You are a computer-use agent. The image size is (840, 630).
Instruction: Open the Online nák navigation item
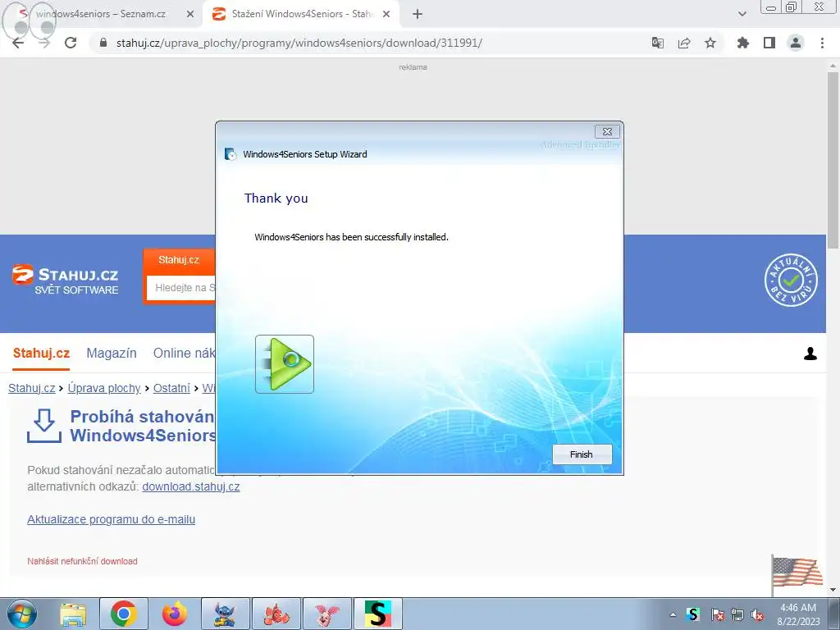(185, 354)
